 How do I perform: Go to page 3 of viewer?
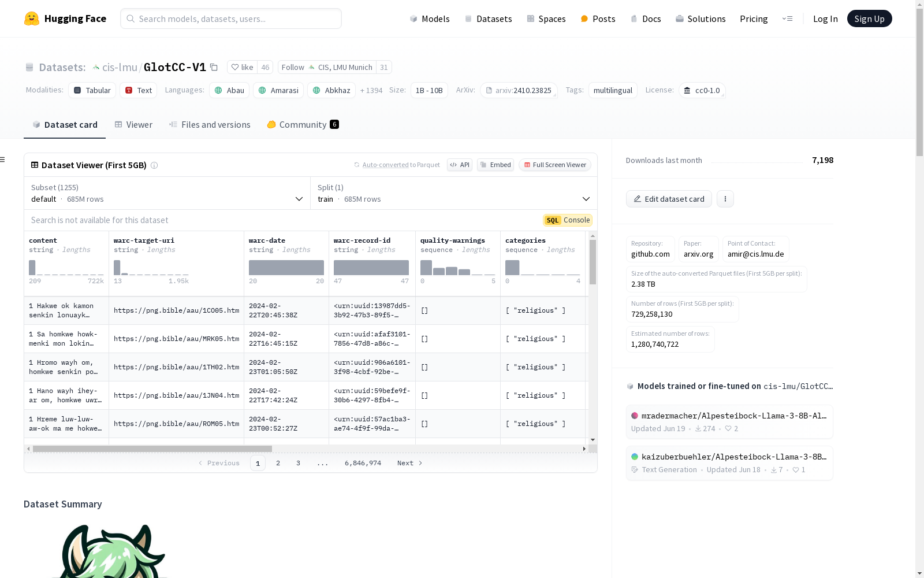[298, 463]
